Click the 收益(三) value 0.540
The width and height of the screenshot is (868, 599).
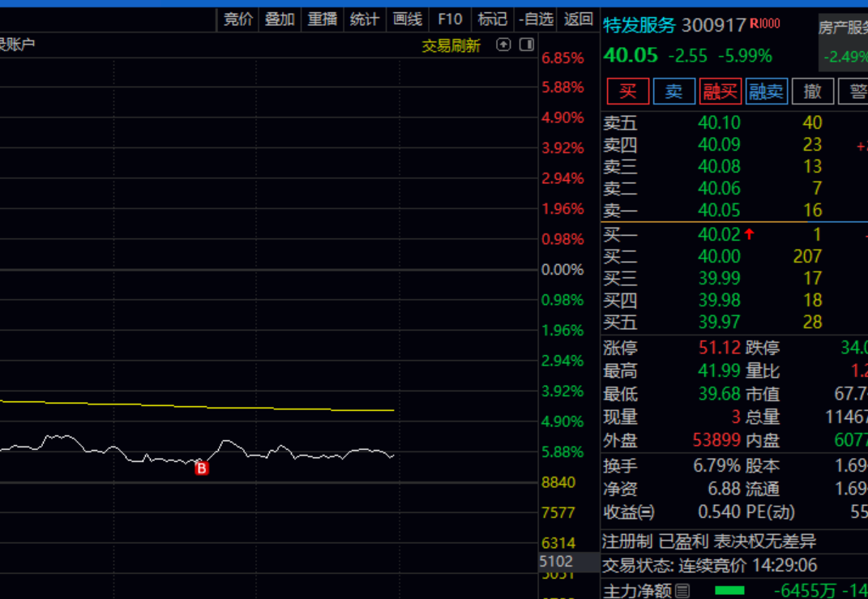coord(719,511)
